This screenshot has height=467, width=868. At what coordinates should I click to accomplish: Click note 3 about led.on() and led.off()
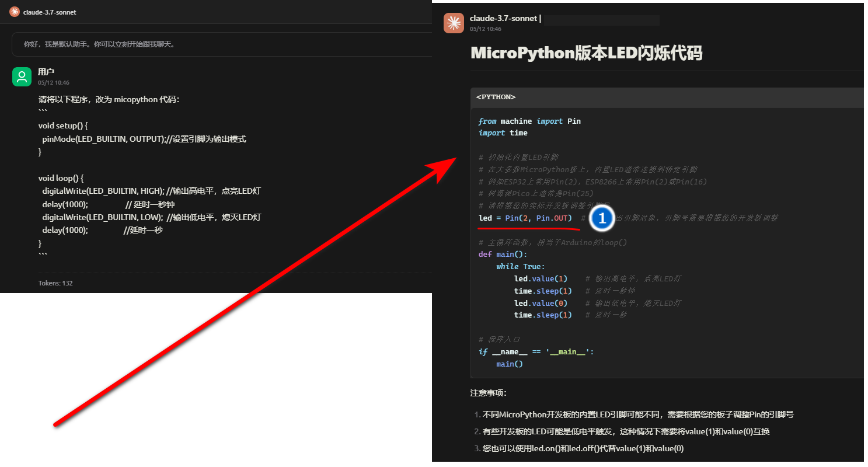point(583,448)
